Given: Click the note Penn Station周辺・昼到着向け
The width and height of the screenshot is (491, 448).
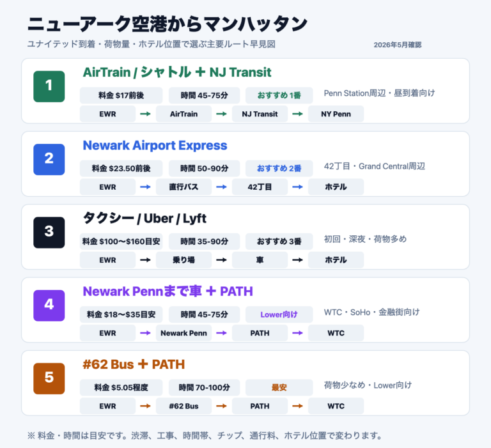Looking at the screenshot, I should 379,93.
